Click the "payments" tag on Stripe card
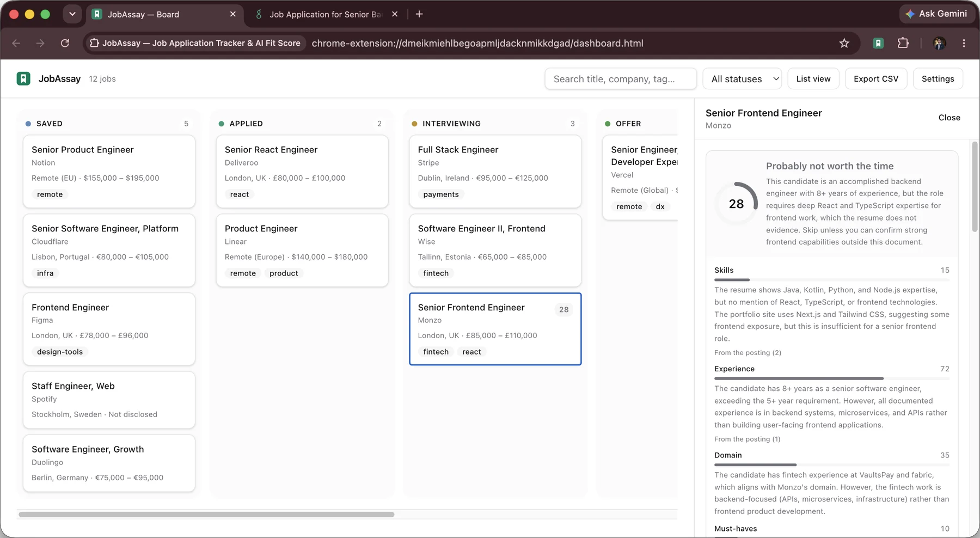Image resolution: width=980 pixels, height=538 pixels. [441, 194]
